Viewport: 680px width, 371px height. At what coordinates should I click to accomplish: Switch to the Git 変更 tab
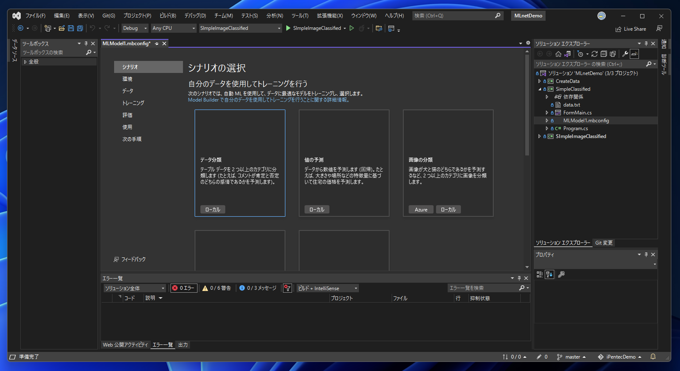coord(604,243)
